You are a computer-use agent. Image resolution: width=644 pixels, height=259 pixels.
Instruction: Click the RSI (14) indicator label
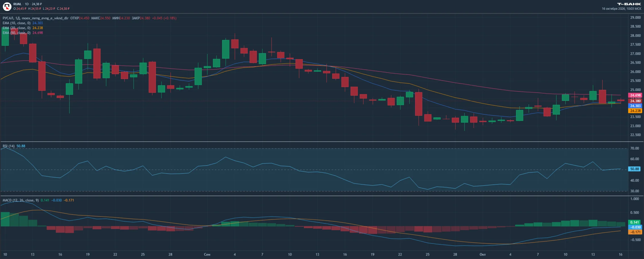tap(9, 146)
